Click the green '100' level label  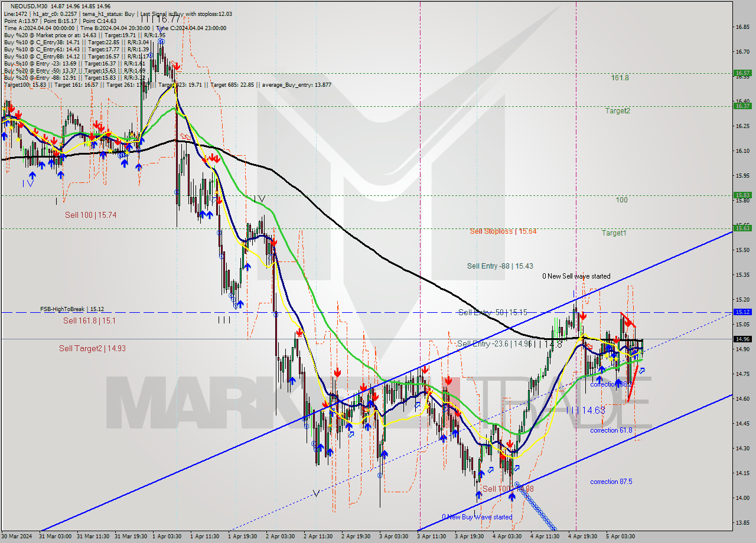coord(621,200)
